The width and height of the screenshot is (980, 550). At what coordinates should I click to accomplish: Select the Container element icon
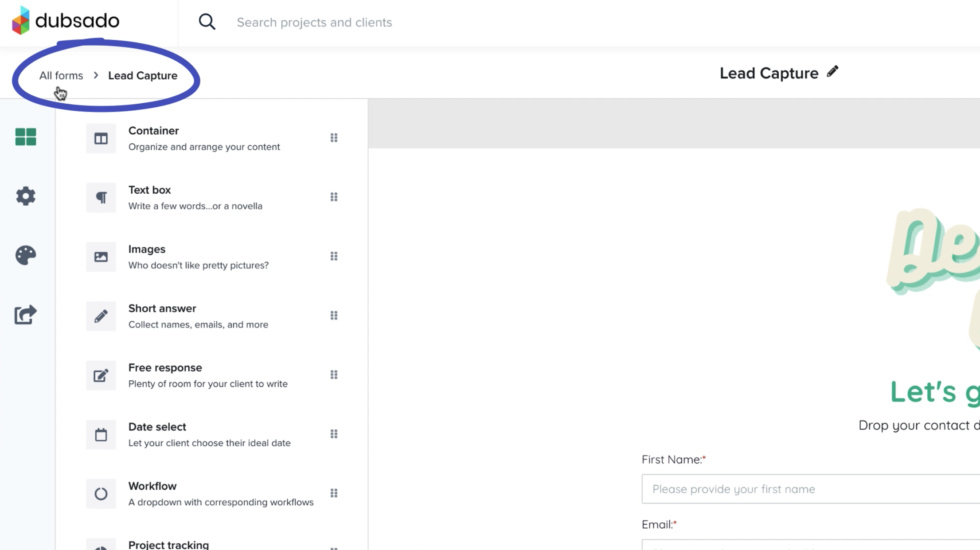(101, 138)
